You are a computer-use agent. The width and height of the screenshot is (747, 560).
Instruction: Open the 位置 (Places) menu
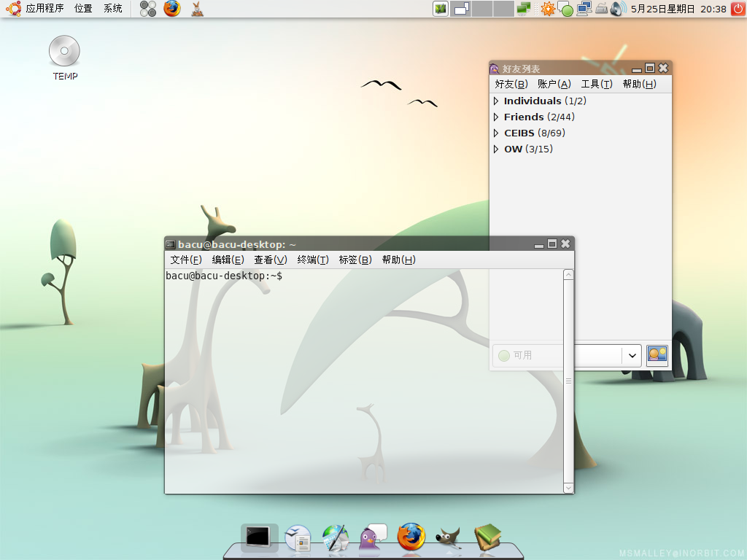coord(83,9)
